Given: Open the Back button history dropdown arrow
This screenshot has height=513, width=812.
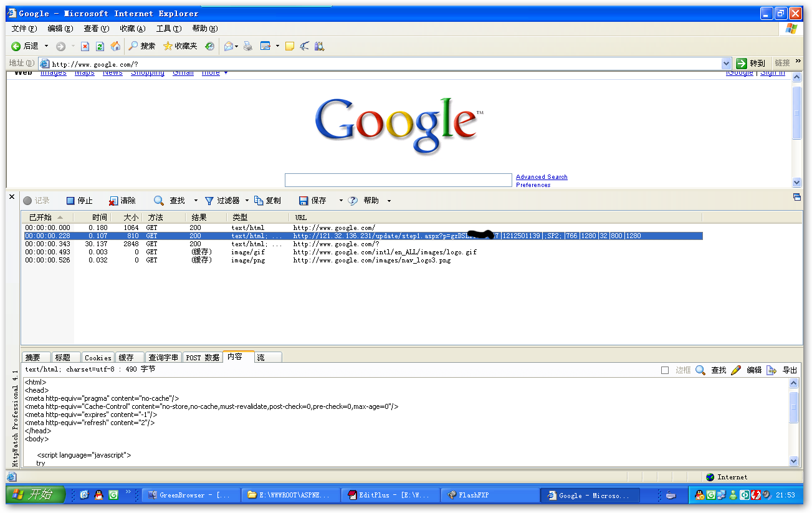Looking at the screenshot, I should click(x=46, y=46).
